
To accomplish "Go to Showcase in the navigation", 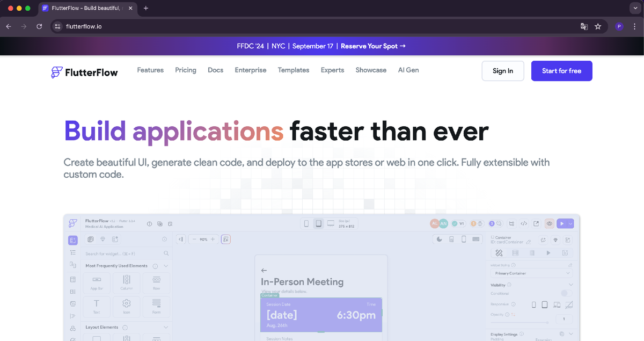I will (371, 70).
